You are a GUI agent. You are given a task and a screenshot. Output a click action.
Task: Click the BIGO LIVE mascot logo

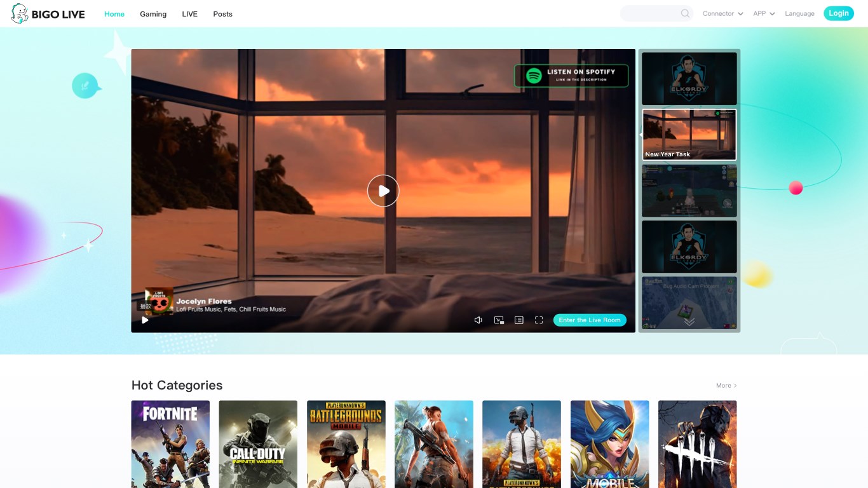coord(20,13)
